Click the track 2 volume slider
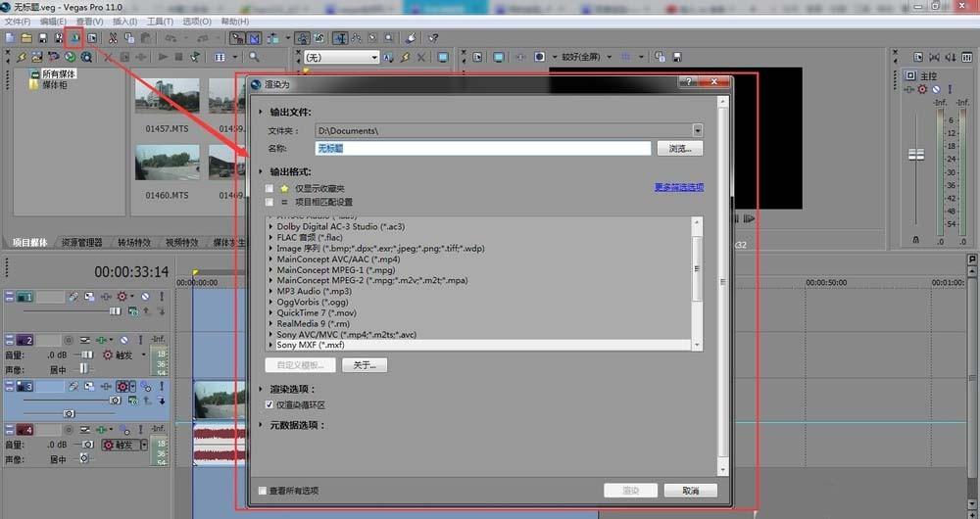This screenshot has height=519, width=980. (x=86, y=354)
